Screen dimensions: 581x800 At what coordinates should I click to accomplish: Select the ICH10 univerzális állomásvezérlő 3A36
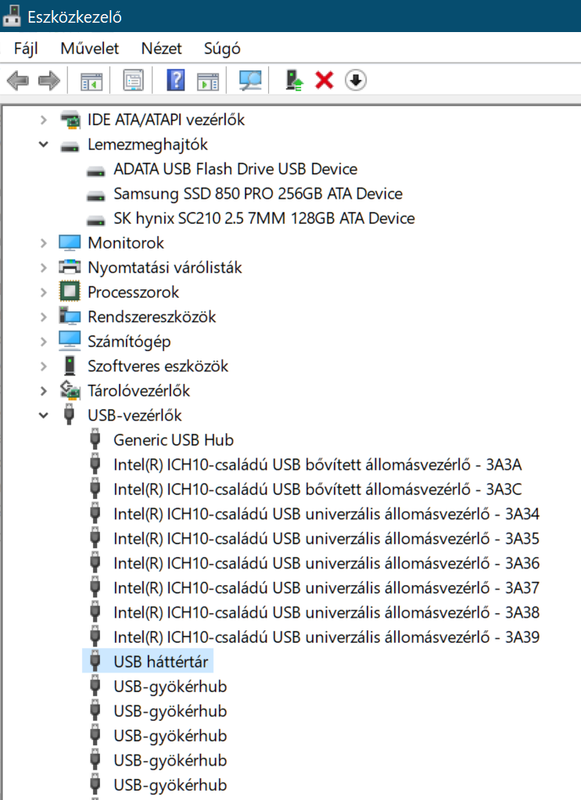point(326,563)
